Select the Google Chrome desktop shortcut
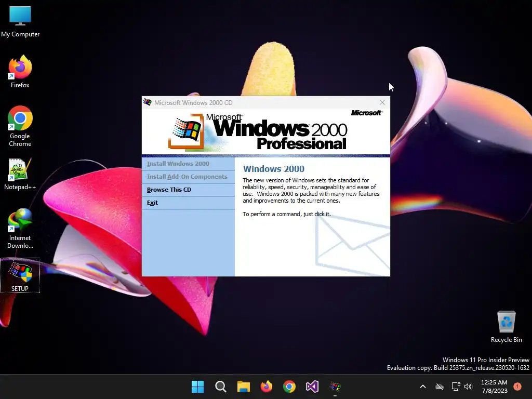 20,126
